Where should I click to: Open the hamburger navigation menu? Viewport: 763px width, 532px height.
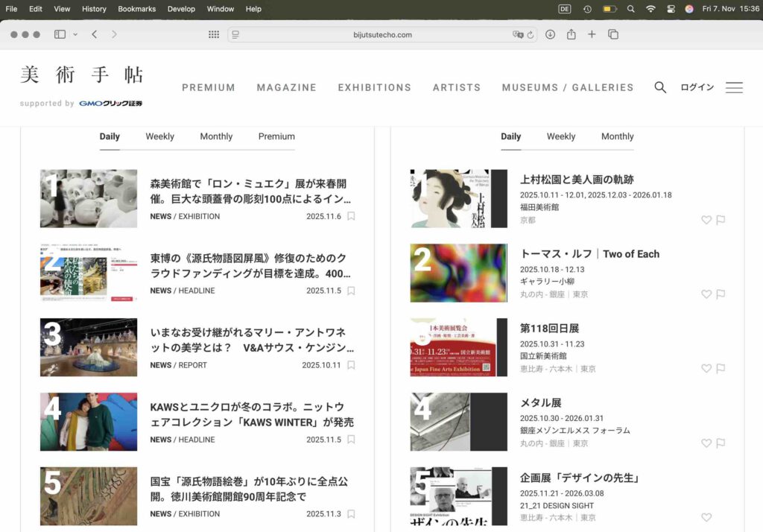tap(734, 87)
